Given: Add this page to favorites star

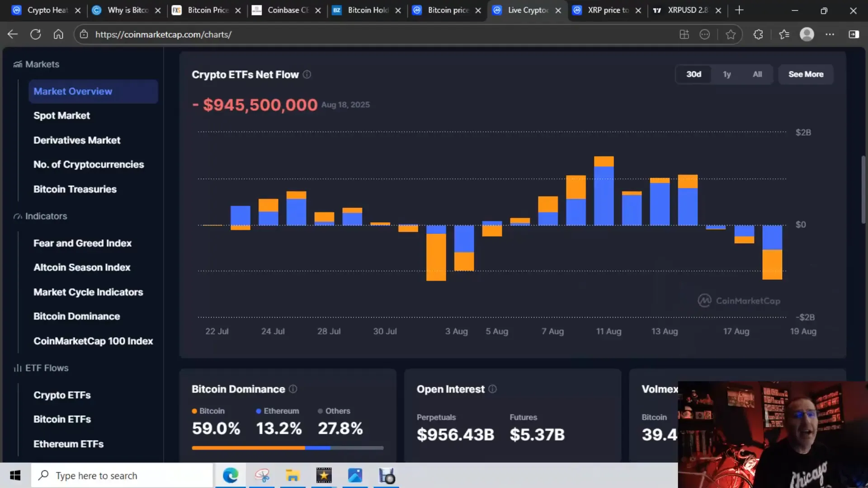Looking at the screenshot, I should 731,34.
